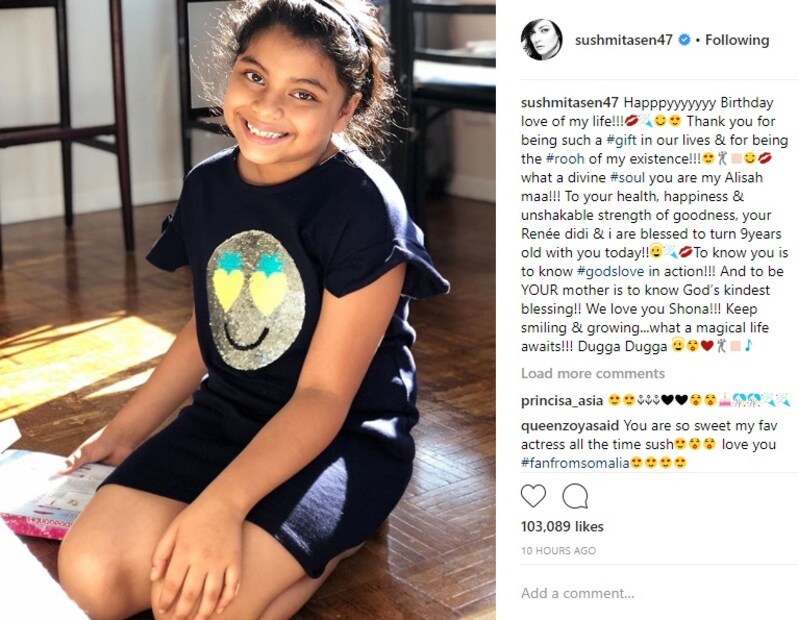Toggle the Following status button
The height and width of the screenshot is (620, 798).
pyautogui.click(x=737, y=40)
